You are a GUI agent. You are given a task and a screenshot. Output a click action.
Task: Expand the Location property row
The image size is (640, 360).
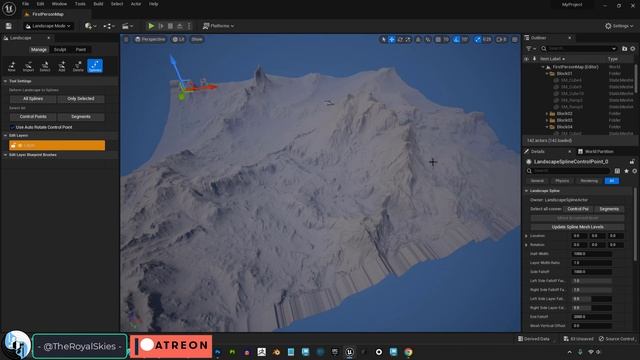pyautogui.click(x=527, y=236)
